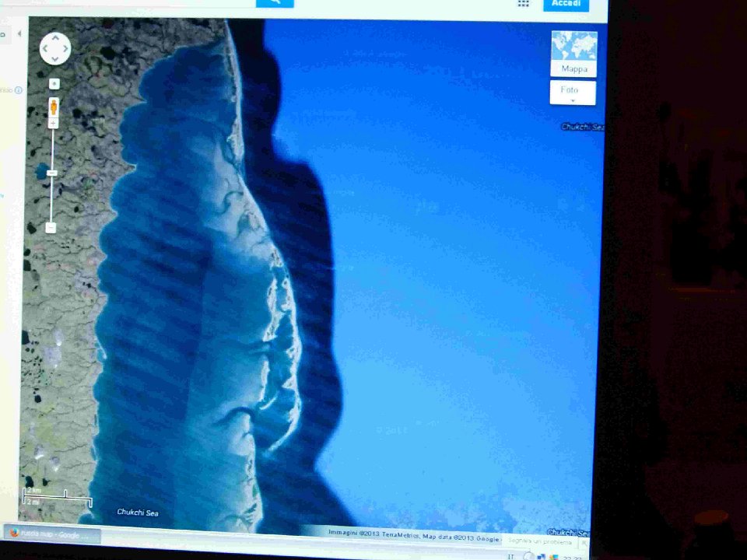Click the IT language indicator in the tray
Viewport: 747px width, 560px height.
(x=511, y=557)
